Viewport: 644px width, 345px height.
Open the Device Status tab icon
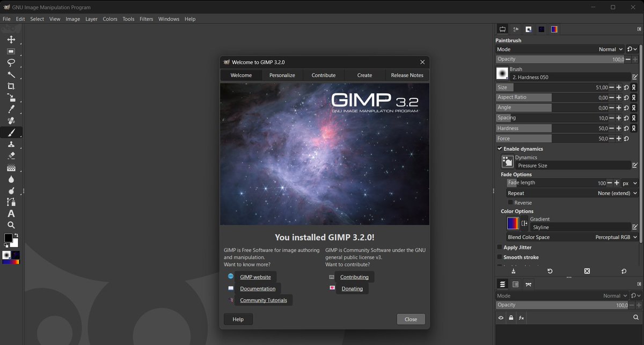[x=515, y=29]
